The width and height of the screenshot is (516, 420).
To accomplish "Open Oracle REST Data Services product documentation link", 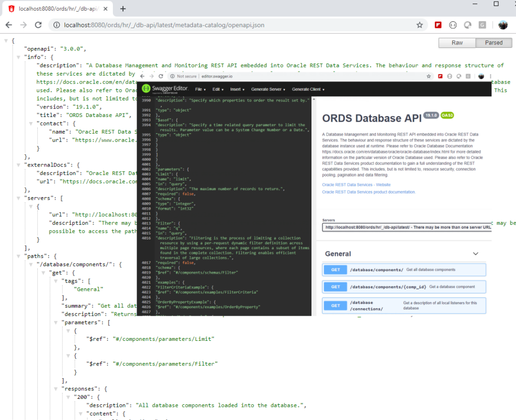I will pos(368,192).
